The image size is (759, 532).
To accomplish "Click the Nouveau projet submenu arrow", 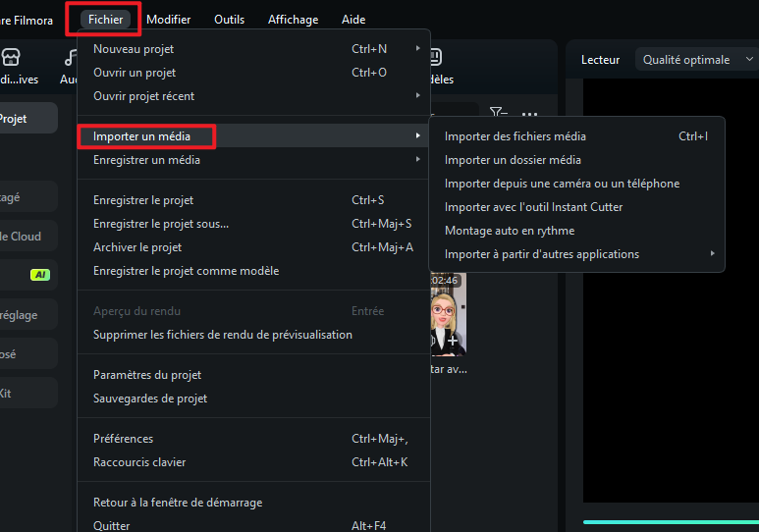I will pyautogui.click(x=417, y=48).
